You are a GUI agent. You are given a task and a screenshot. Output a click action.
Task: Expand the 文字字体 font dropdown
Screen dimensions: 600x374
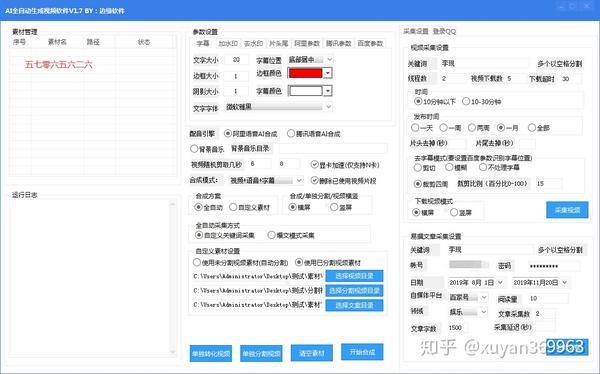[279, 108]
